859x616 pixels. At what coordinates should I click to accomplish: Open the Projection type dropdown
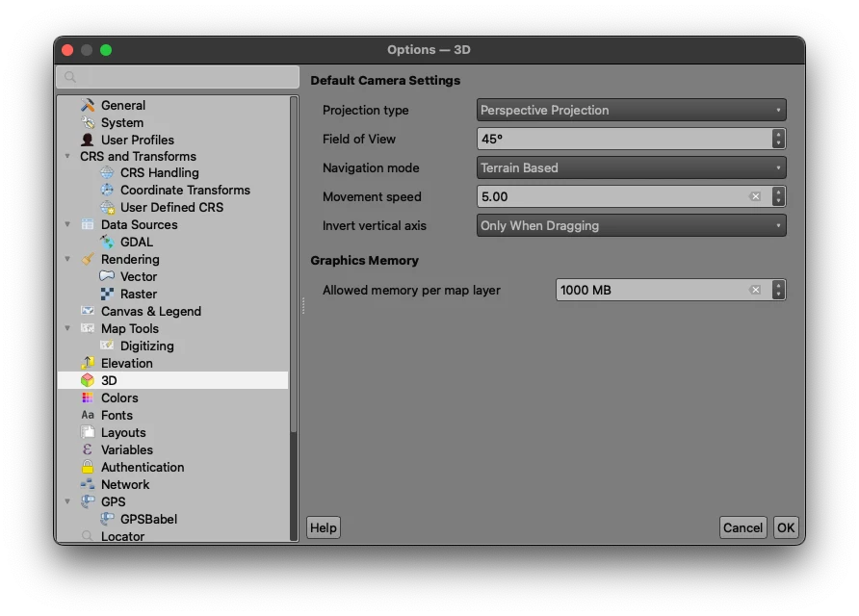pos(631,110)
